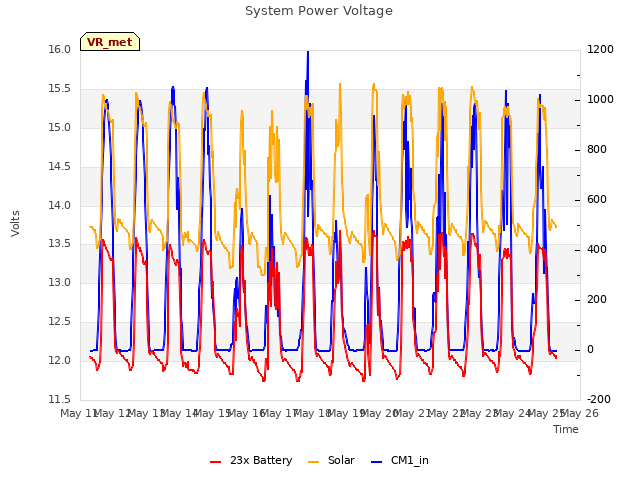Screen dimensions: 640x480
Task: Click the System Power Voltage chart title
Action: (319, 11)
